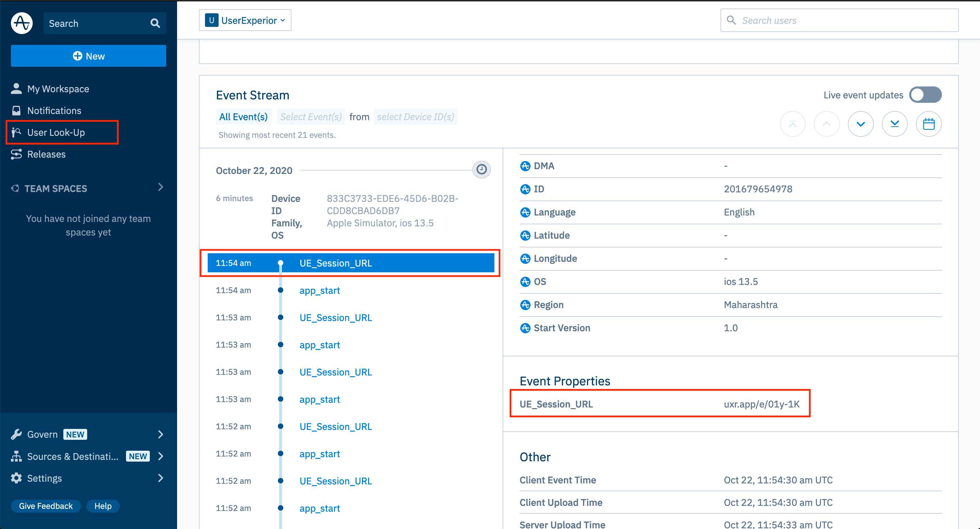The width and height of the screenshot is (980, 529).
Task: Click the Client Event Time value
Action: [778, 480]
